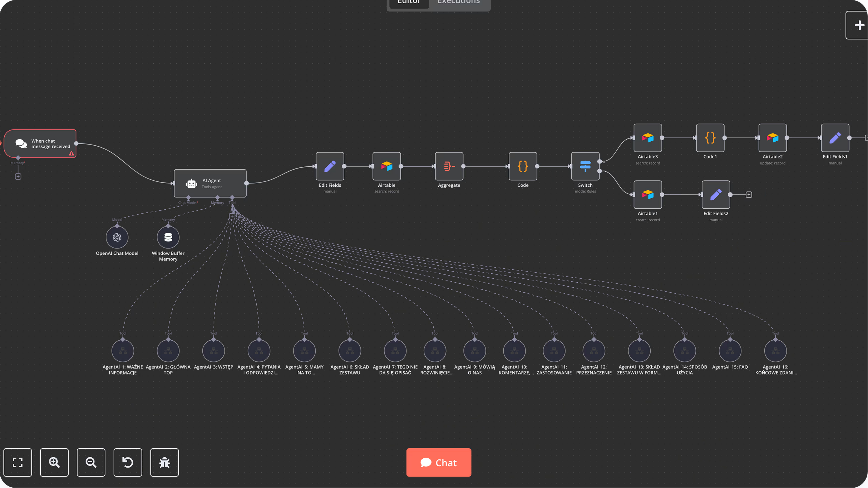Select the Switch mode Rules node
The width and height of the screenshot is (868, 488).
pos(585,166)
